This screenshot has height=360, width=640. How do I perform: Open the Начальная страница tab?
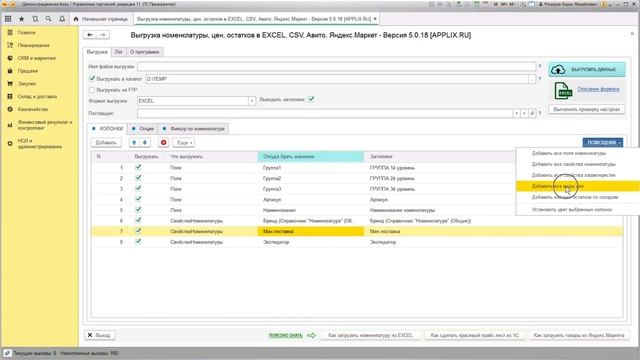coord(101,19)
